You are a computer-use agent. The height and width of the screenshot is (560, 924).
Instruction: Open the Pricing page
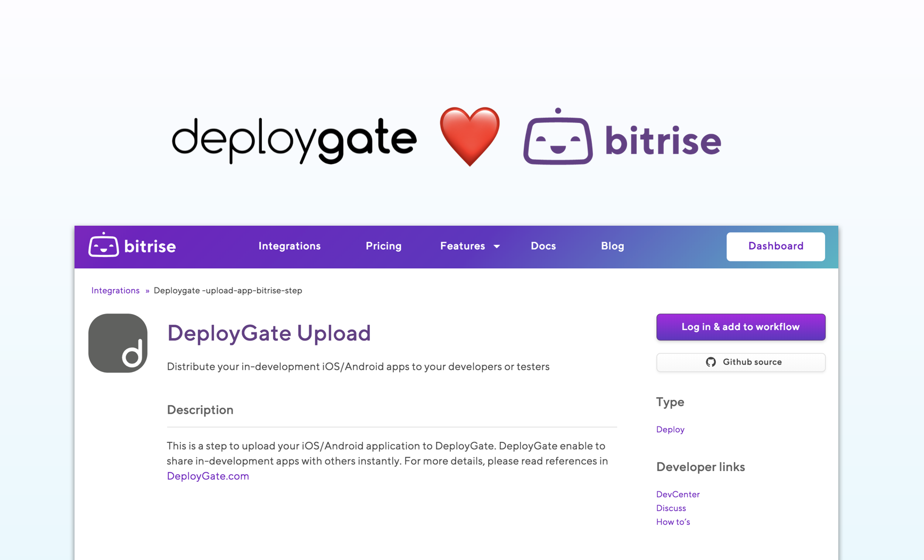383,246
